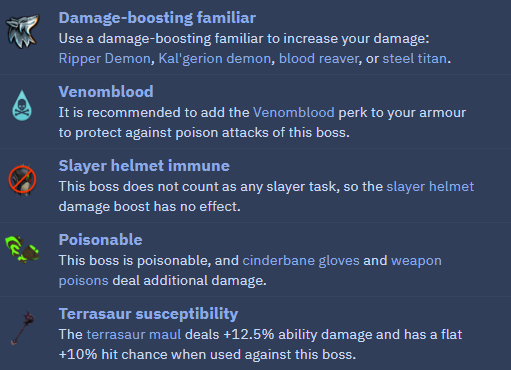
Task: Click the Venomblood poison droplet icon
Action: pos(22,105)
